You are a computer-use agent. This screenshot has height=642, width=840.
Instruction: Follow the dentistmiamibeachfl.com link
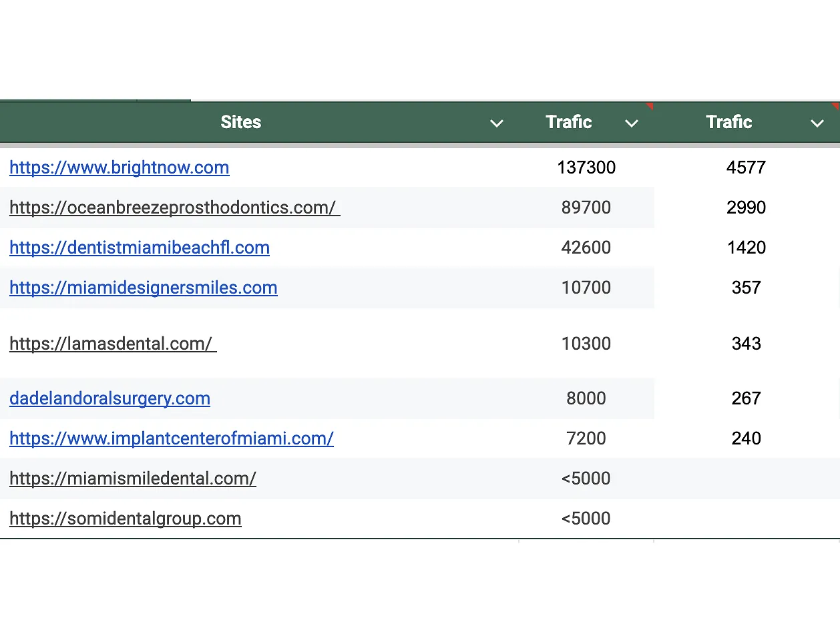click(x=140, y=248)
